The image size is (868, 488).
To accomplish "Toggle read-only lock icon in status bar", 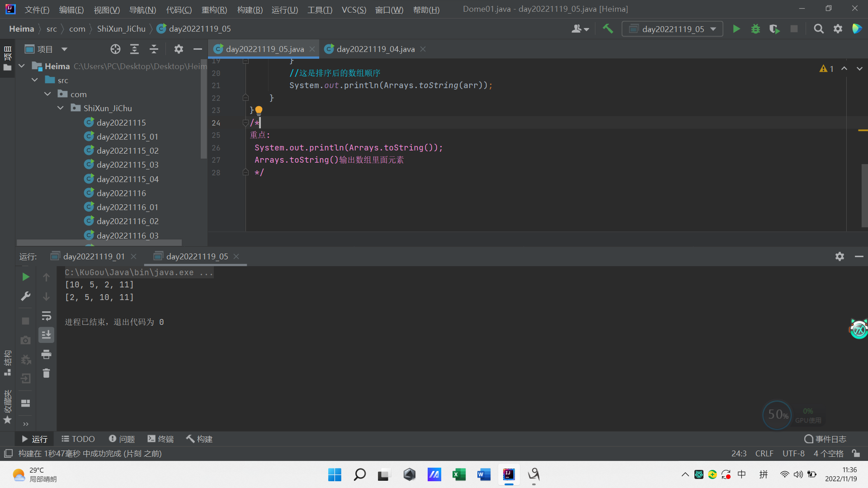I will (x=856, y=453).
